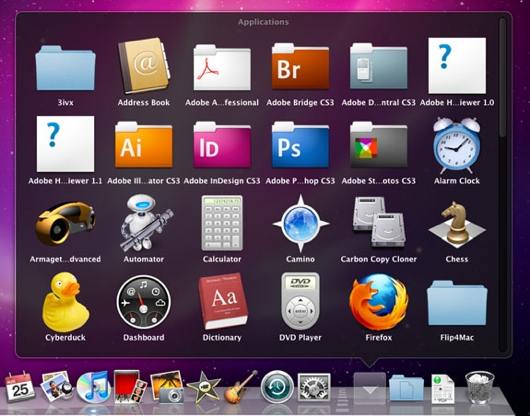Open the Adobe Stock Photos CS3 folder
530x416 pixels.
pos(378,145)
